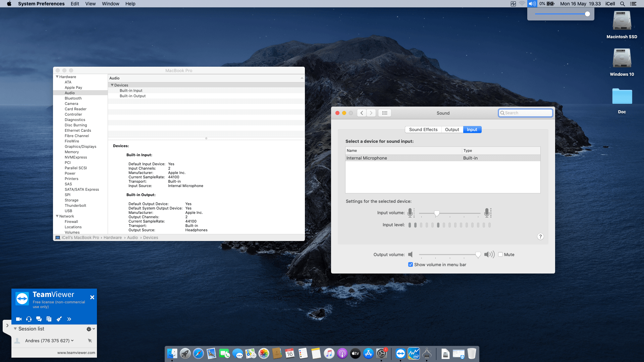Click the menu bar volume speaker icon
Image resolution: width=644 pixels, height=362 pixels.
tap(532, 4)
